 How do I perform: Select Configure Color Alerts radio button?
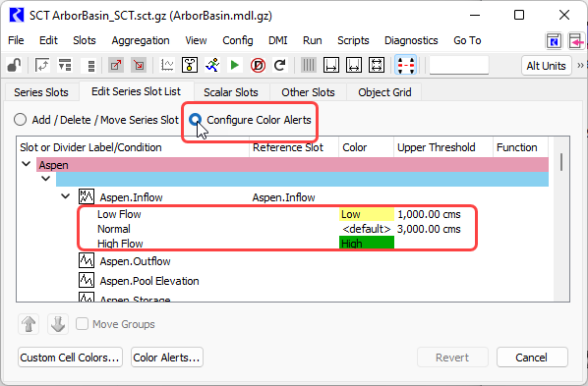196,120
